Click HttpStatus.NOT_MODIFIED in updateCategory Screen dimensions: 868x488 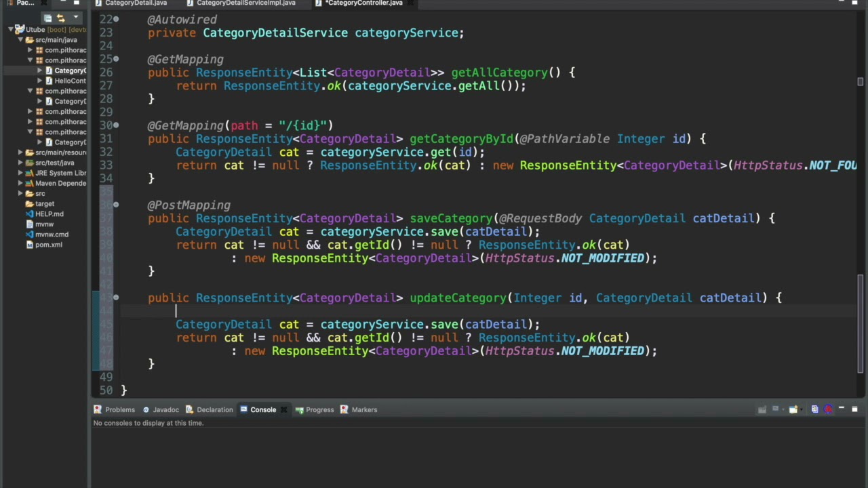click(564, 351)
